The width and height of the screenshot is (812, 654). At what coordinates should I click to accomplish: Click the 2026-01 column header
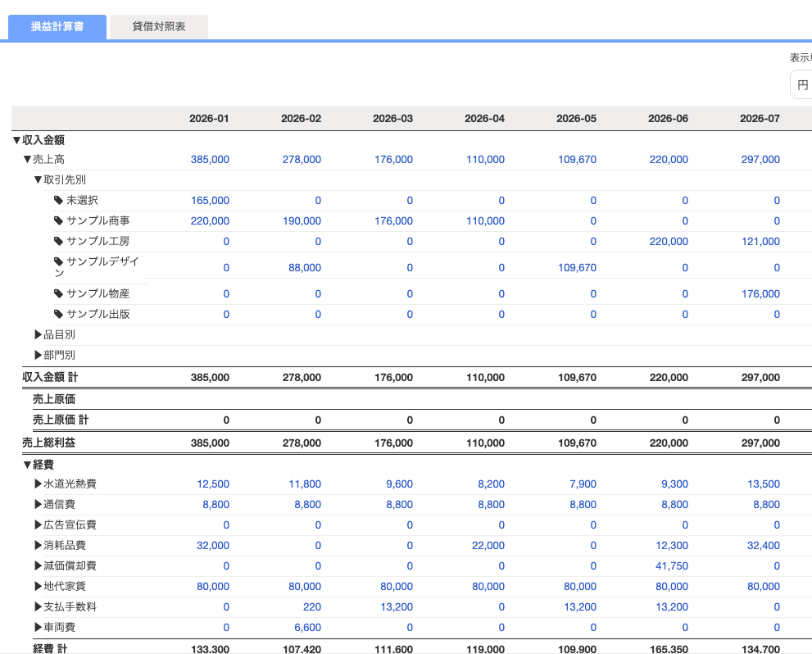click(209, 119)
